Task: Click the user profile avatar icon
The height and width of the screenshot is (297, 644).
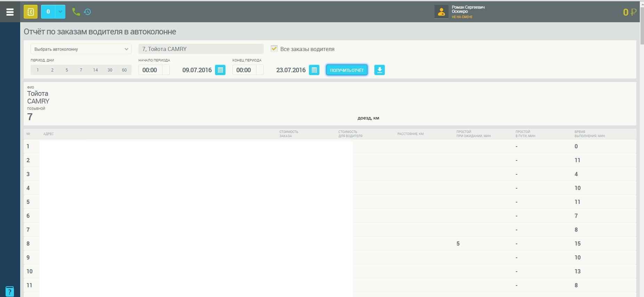Action: tap(441, 12)
